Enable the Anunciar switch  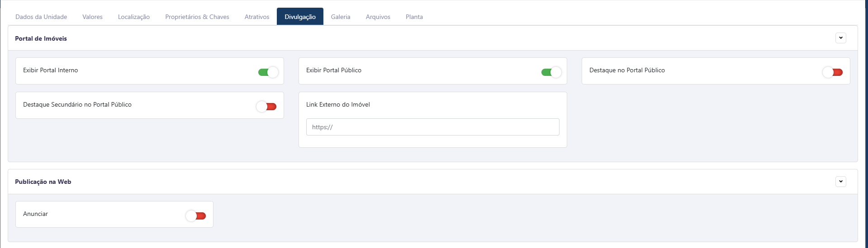pyautogui.click(x=196, y=216)
